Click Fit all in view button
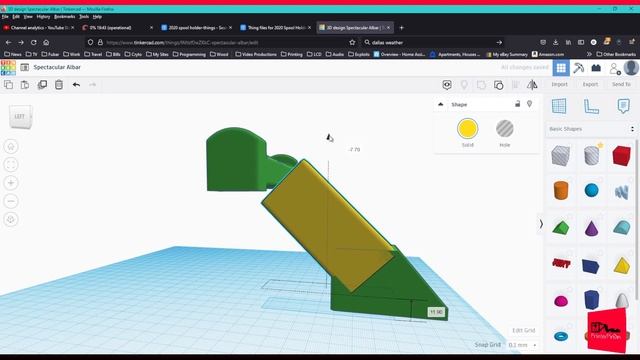Viewport: 640px width, 360px height. tap(11, 164)
